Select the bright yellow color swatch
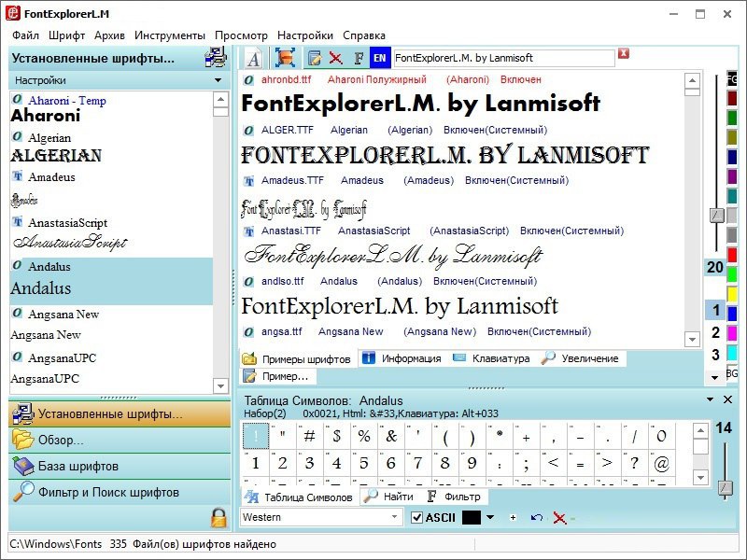 (x=732, y=294)
